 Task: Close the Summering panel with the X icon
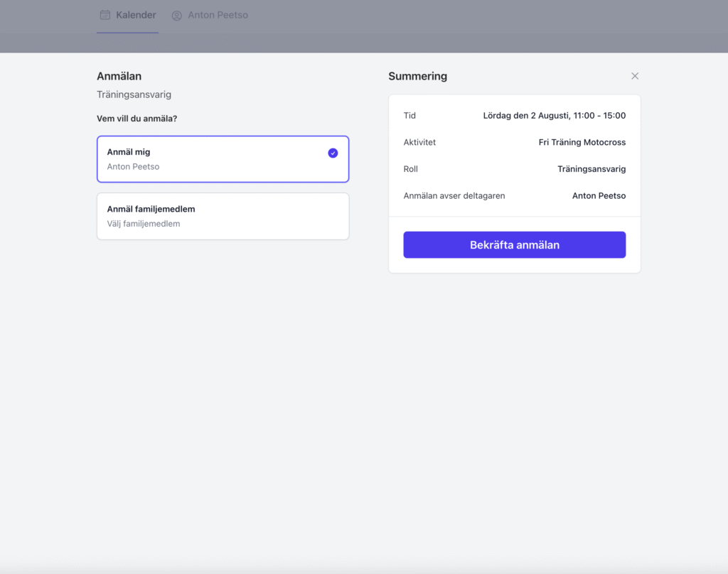635,76
